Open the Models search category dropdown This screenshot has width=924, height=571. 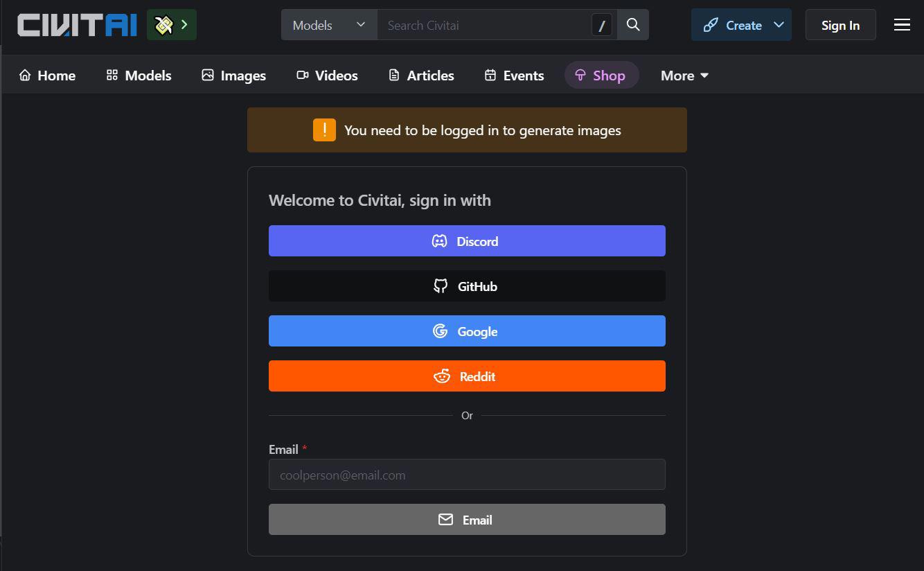pyautogui.click(x=329, y=25)
